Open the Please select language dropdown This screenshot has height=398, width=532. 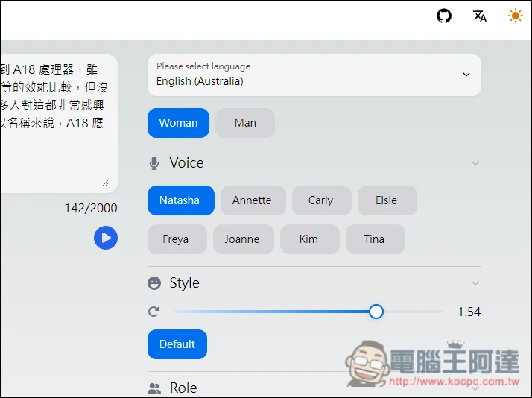tap(314, 75)
